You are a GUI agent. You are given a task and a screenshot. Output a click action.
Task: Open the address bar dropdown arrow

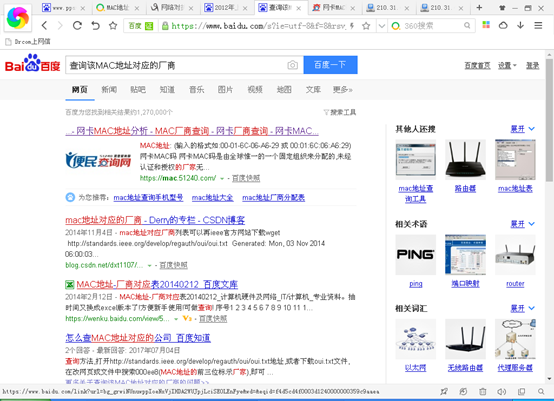tap(382, 26)
